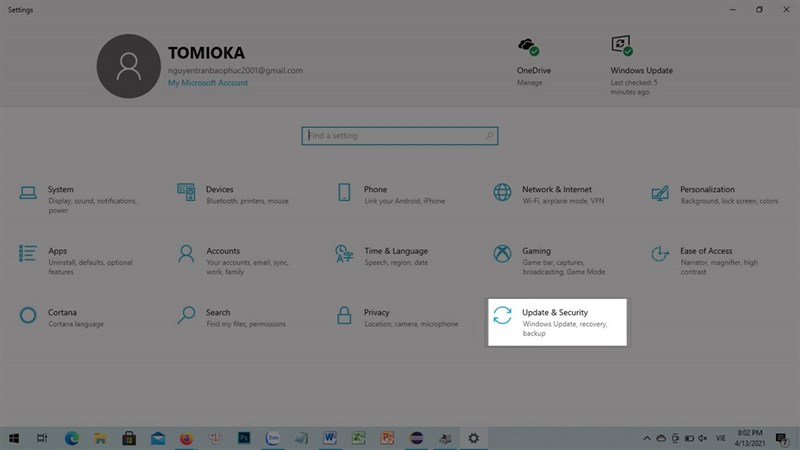This screenshot has height=450, width=800.
Task: Click the magnifier in the search box
Action: point(489,136)
